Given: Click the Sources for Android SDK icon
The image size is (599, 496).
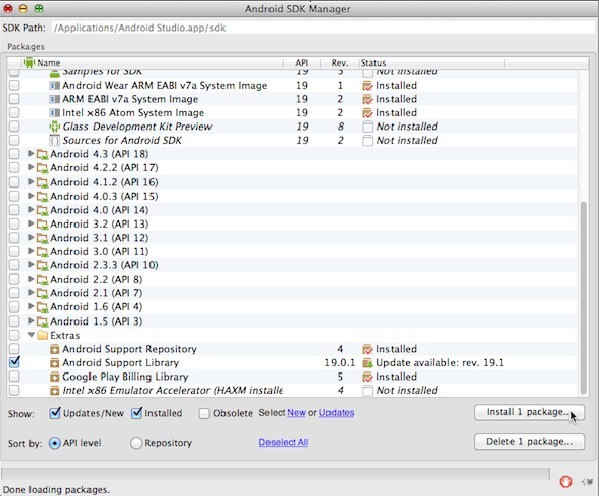Looking at the screenshot, I should tap(55, 141).
